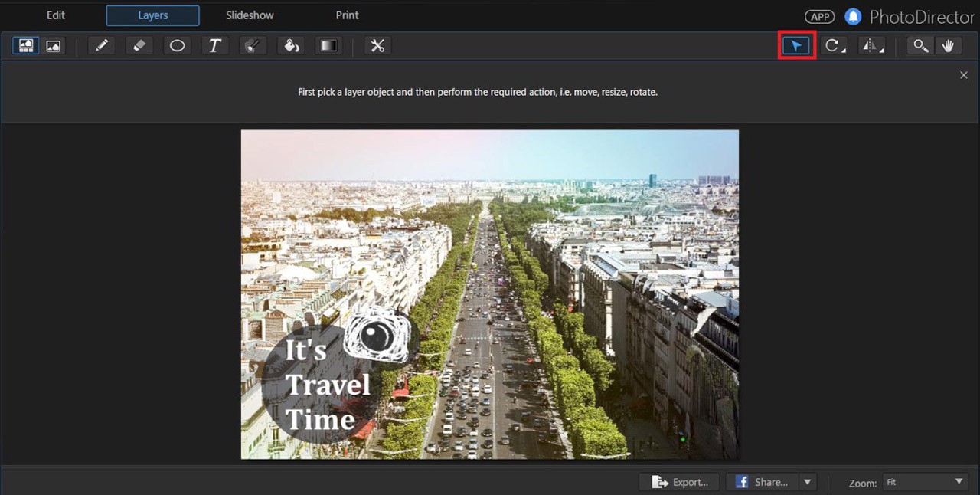Select the "It's Travel Time" text layer

coord(327,384)
